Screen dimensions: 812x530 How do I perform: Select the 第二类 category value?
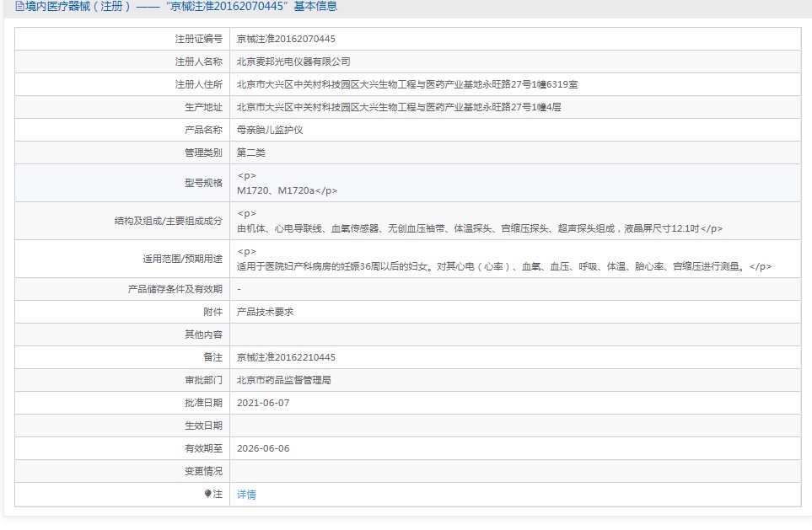pos(251,153)
